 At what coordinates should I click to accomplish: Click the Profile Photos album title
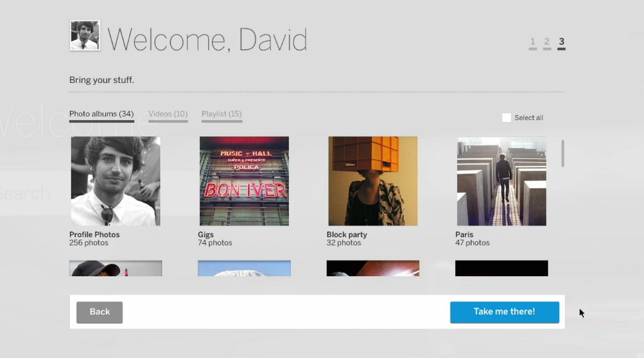tap(95, 235)
